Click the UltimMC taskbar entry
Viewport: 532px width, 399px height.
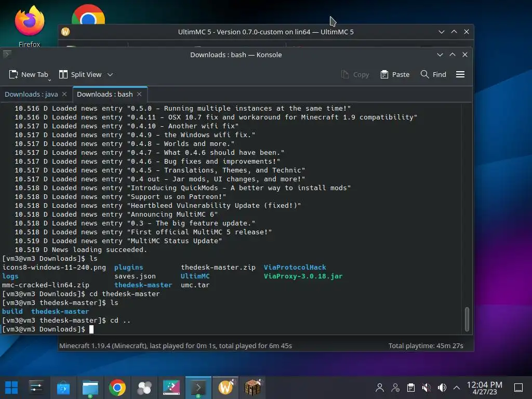coord(225,388)
